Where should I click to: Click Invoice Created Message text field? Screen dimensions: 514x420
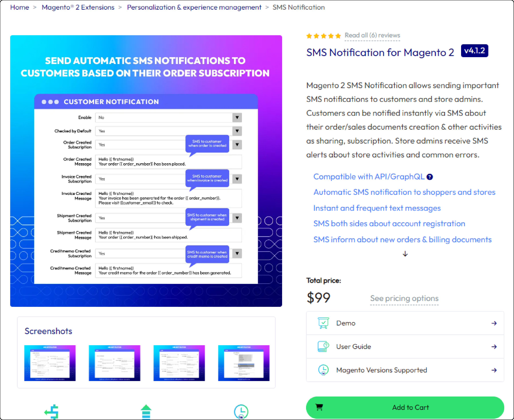pyautogui.click(x=168, y=198)
